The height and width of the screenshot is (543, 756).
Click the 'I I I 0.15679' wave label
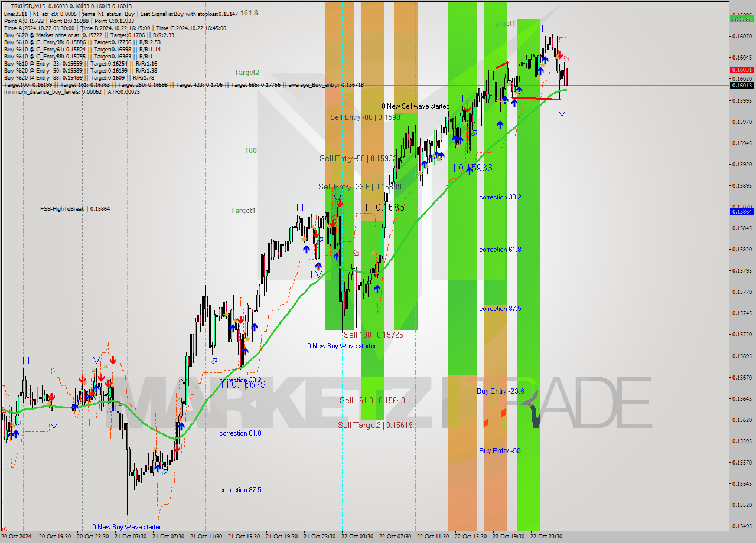click(242, 384)
